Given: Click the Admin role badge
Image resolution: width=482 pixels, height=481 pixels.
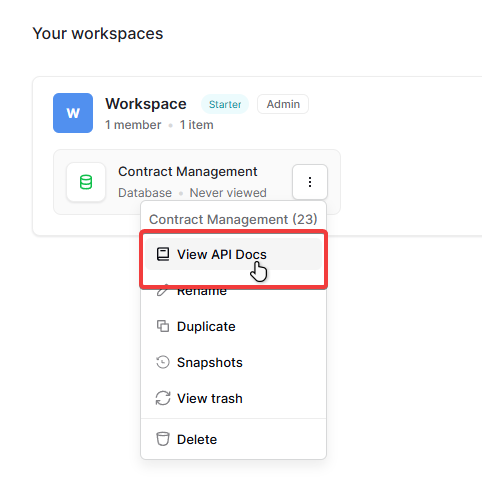Looking at the screenshot, I should [x=283, y=104].
